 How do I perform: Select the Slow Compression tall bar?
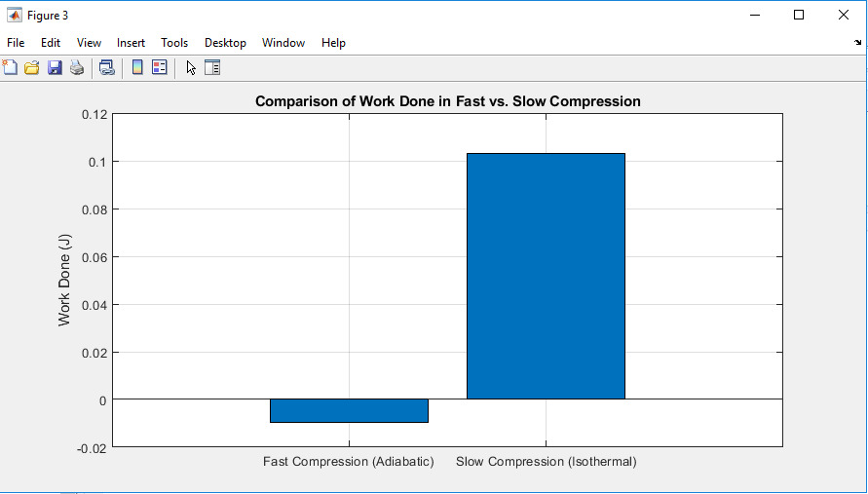click(546, 276)
